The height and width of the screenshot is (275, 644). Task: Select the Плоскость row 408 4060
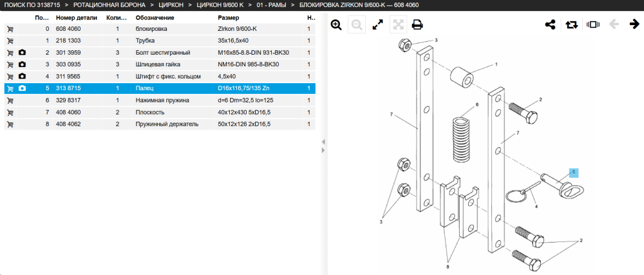click(160, 112)
